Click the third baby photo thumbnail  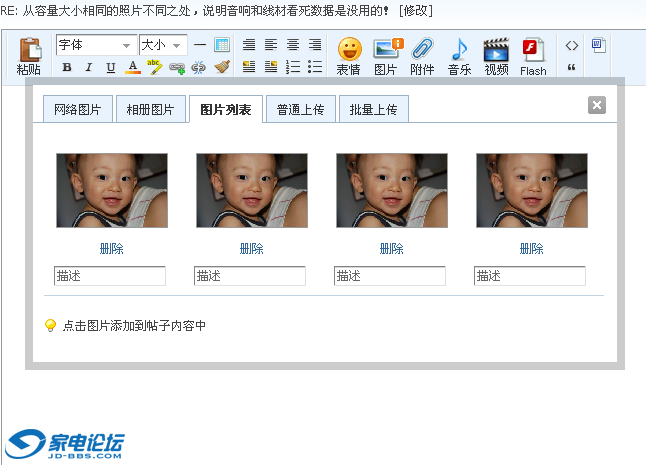point(392,190)
